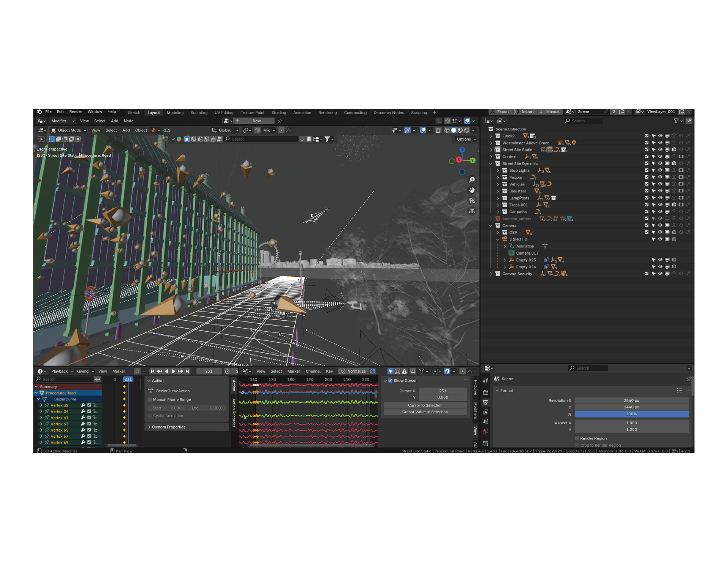
Task: Open the Object Mode dropdown
Action: tap(69, 130)
